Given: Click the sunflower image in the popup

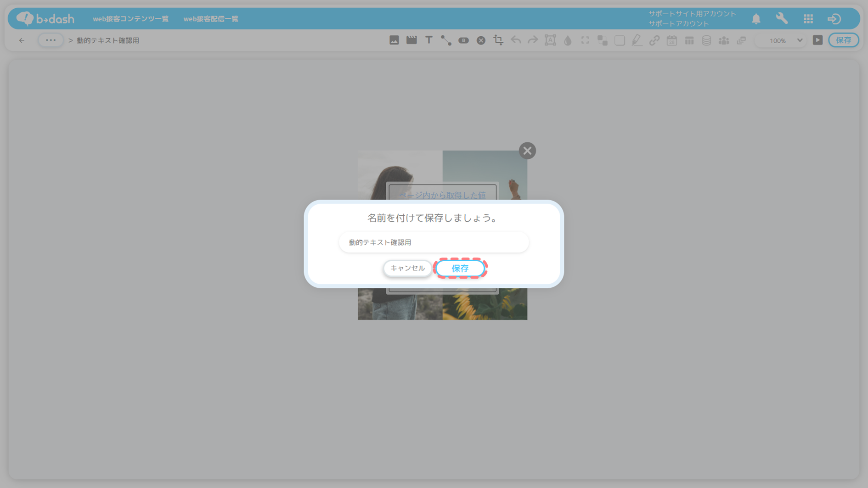Looking at the screenshot, I should (x=485, y=304).
